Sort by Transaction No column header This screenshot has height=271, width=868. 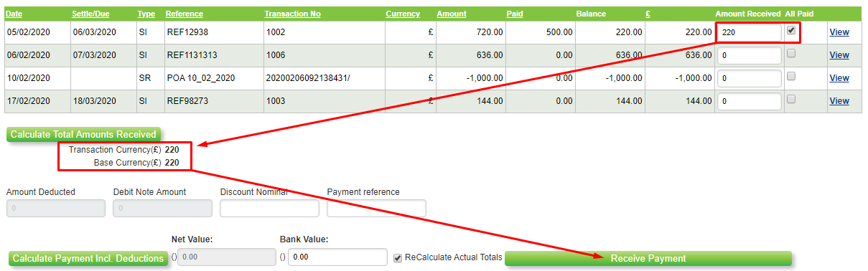[x=292, y=14]
